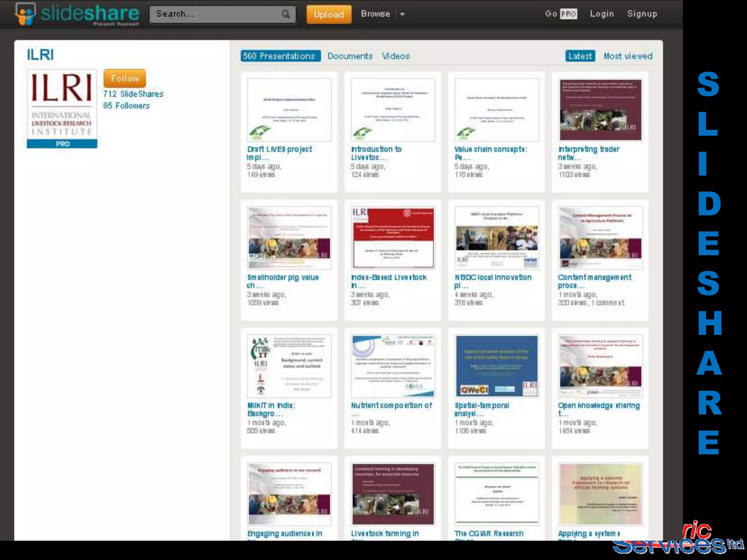Switch to the Documents tab
The height and width of the screenshot is (560, 747).
[350, 56]
